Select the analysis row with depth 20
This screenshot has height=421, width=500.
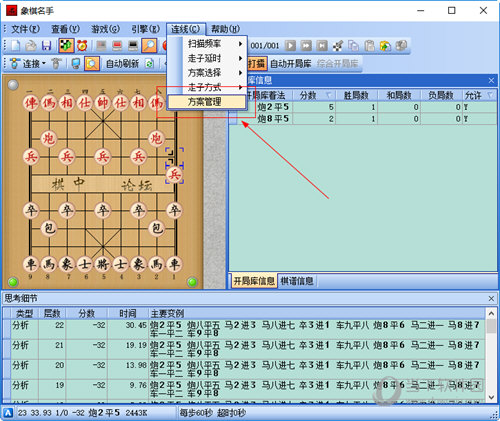point(244,369)
